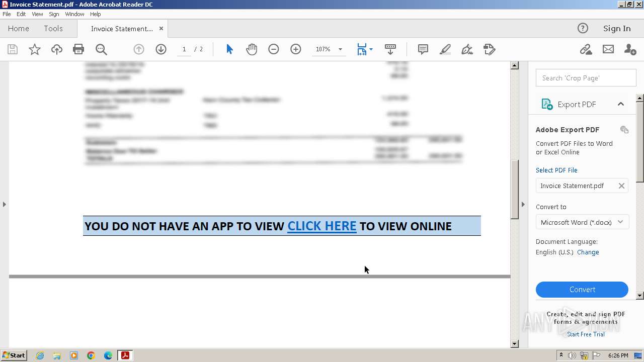
Task: Click the Search 'Crop Page' field
Action: [x=586, y=78]
